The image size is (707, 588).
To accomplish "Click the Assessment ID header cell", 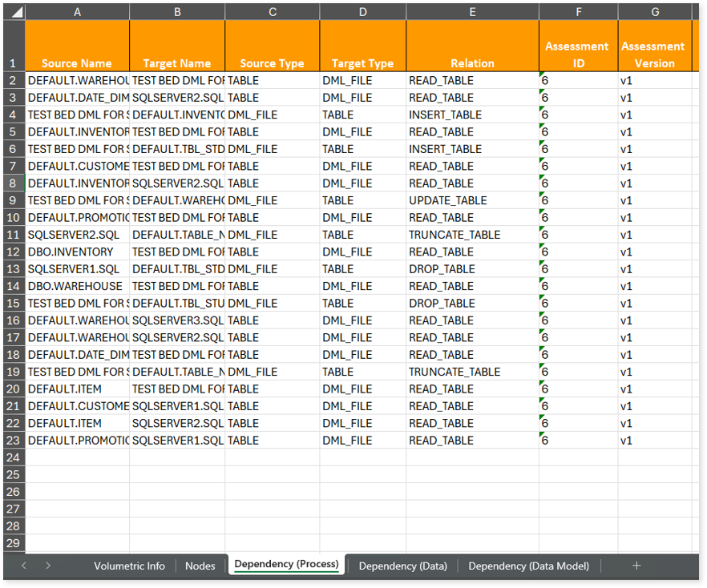I will click(577, 54).
